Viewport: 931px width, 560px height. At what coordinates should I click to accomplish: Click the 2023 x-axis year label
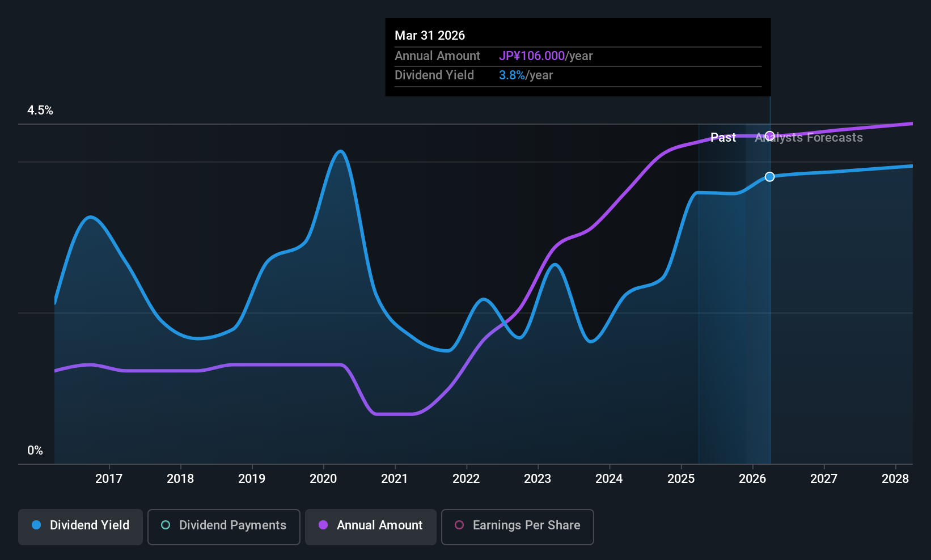(x=538, y=479)
